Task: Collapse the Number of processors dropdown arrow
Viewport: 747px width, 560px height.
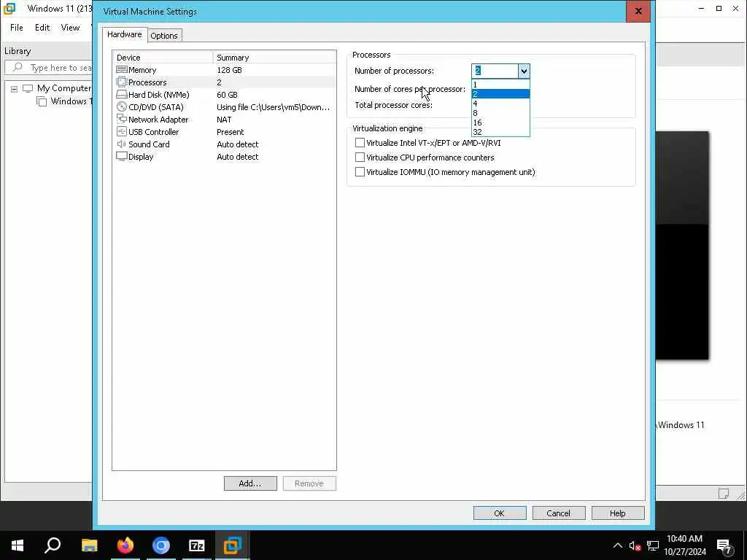Action: point(524,71)
